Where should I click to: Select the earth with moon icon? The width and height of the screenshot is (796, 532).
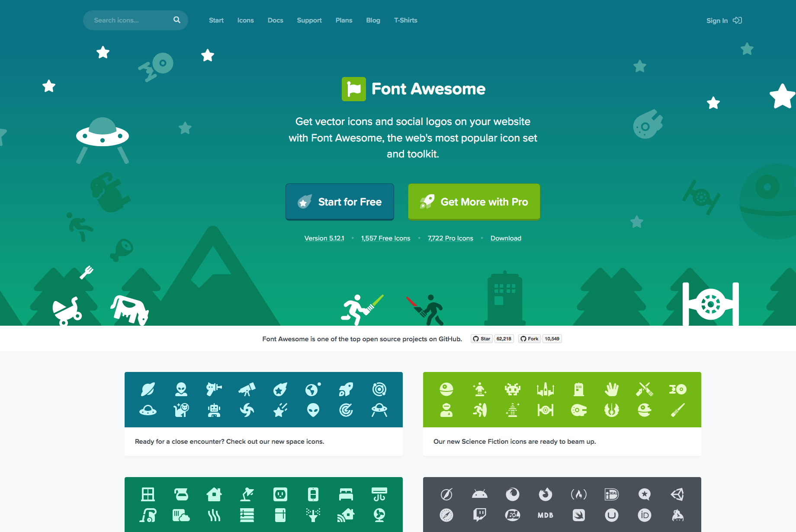tap(313, 389)
